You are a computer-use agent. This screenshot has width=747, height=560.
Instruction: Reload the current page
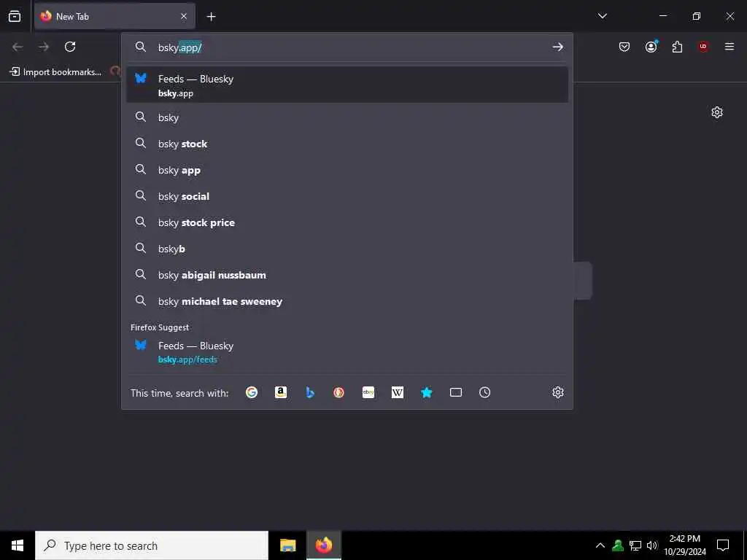(x=70, y=47)
